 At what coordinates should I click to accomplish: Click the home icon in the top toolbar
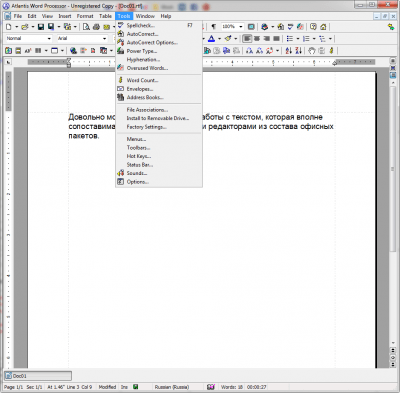323,27
